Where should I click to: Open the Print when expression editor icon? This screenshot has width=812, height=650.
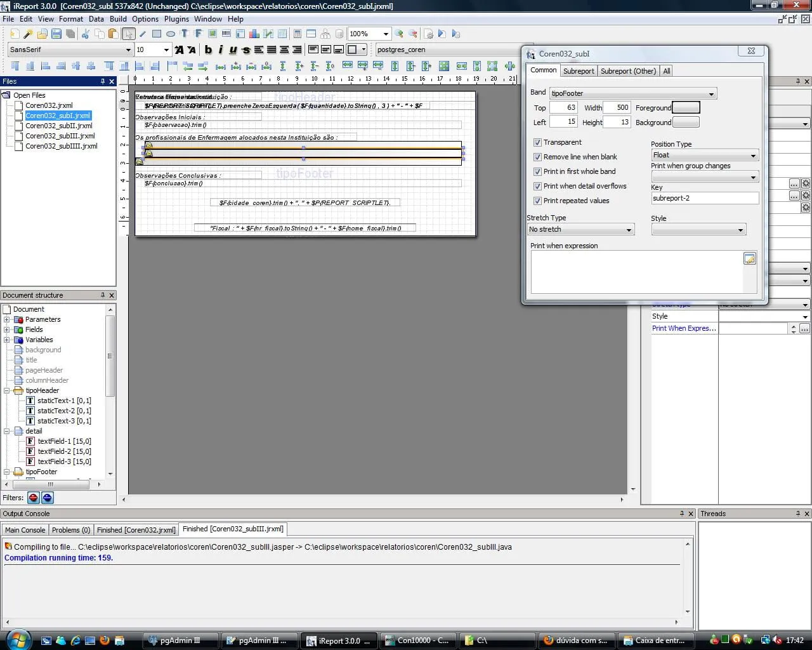click(x=749, y=258)
